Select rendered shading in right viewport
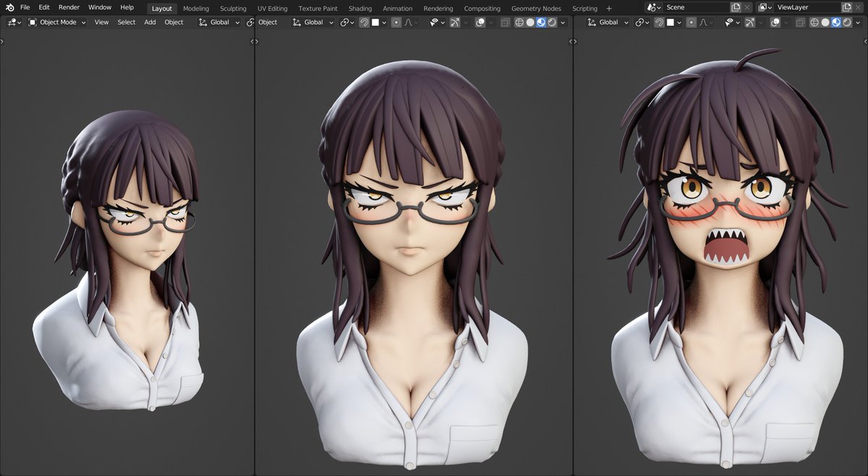The width and height of the screenshot is (868, 476). [847, 22]
